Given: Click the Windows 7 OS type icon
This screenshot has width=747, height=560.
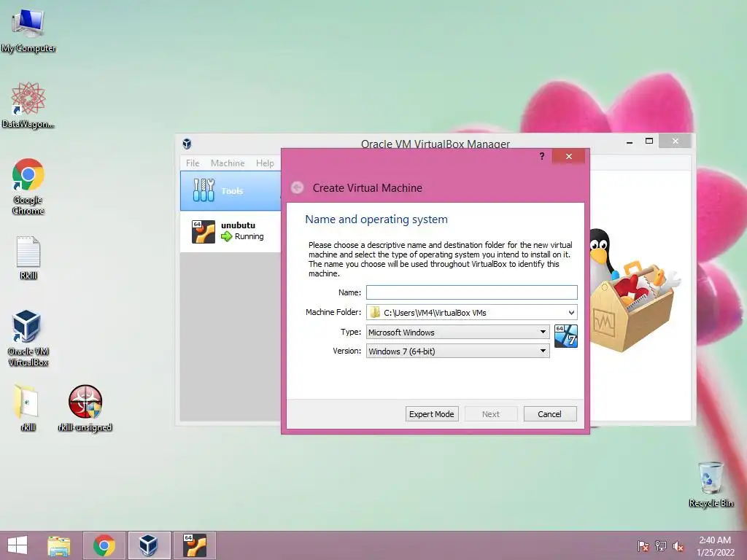Looking at the screenshot, I should [x=566, y=336].
